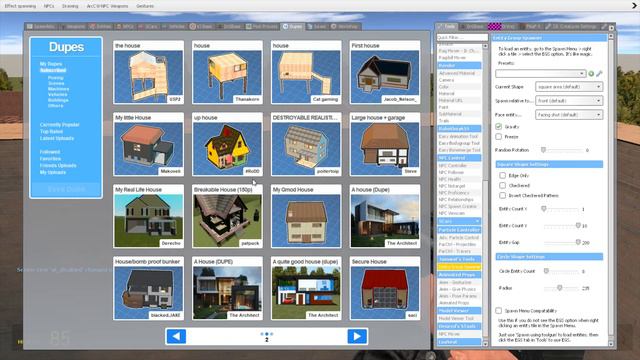
Task: Click the Top Rated link
Action: click(51, 132)
